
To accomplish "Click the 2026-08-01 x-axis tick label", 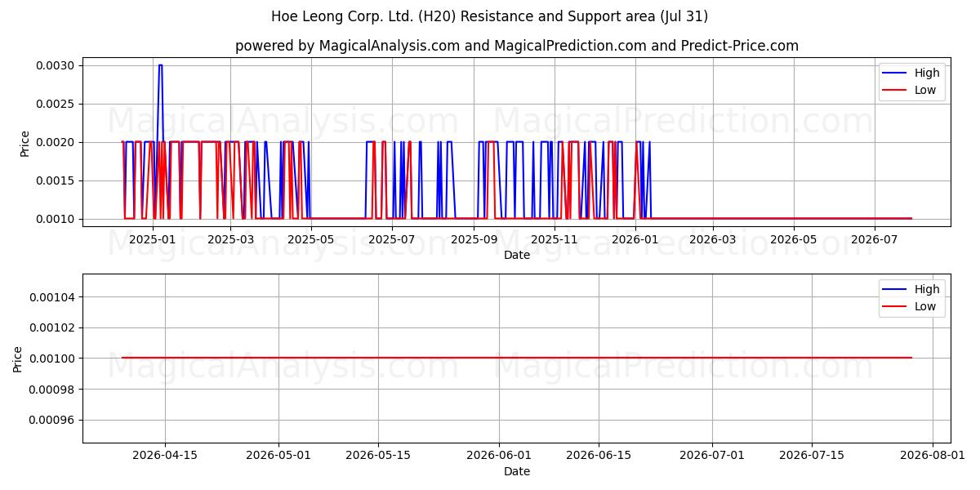I will pyautogui.click(x=933, y=456).
